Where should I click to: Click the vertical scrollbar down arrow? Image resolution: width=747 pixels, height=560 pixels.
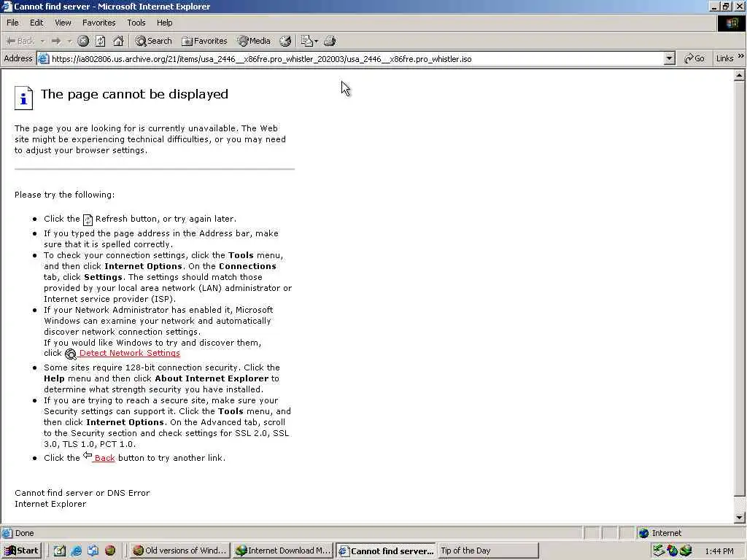pos(740,517)
